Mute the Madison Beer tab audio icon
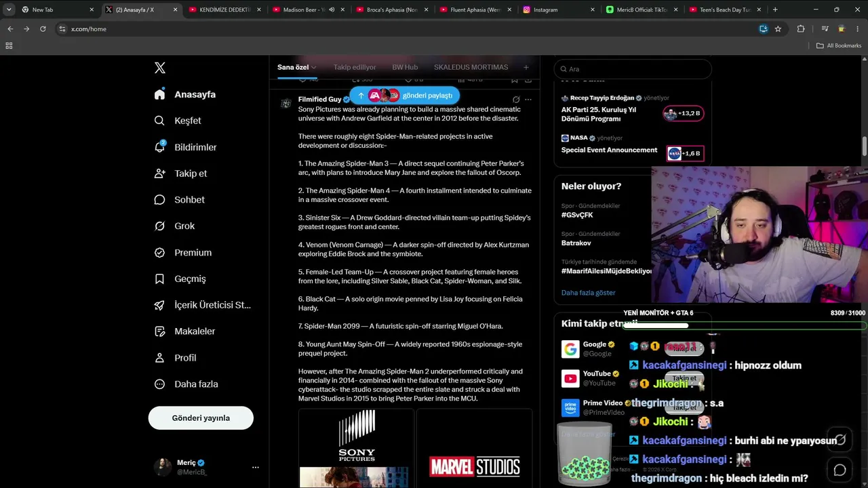The width and height of the screenshot is (868, 488). pyautogui.click(x=332, y=9)
